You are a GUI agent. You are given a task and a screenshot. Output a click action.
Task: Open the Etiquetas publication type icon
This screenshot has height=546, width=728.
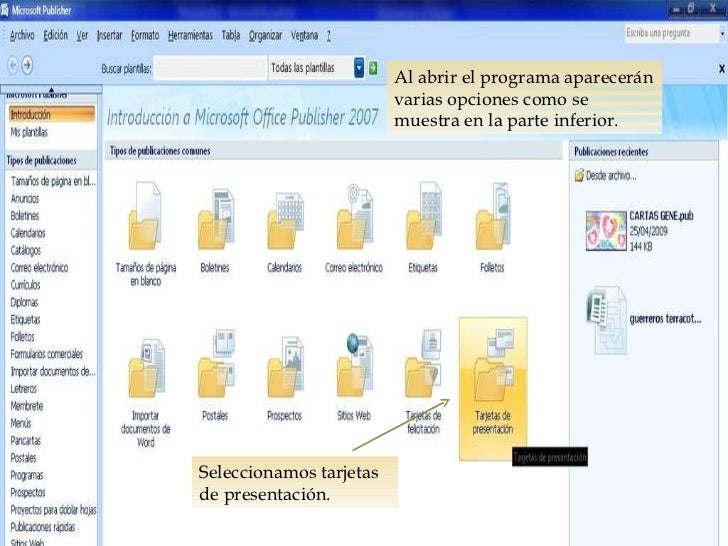[423, 216]
